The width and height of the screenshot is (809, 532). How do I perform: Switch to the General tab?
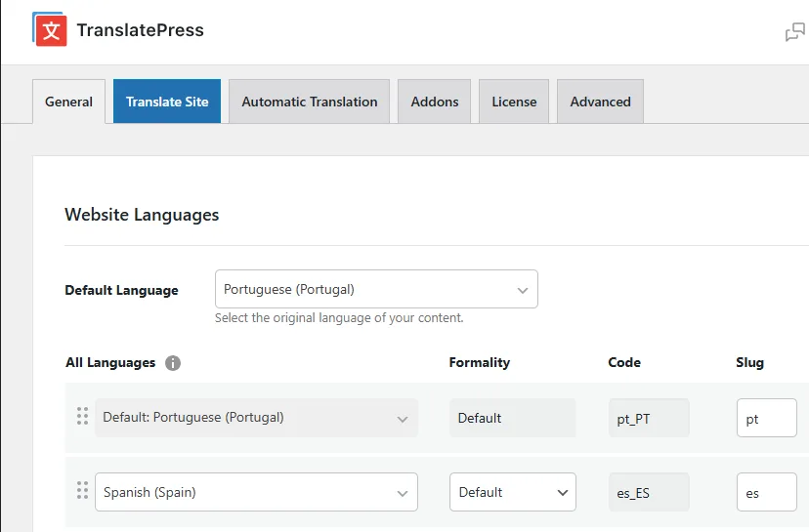[68, 102]
